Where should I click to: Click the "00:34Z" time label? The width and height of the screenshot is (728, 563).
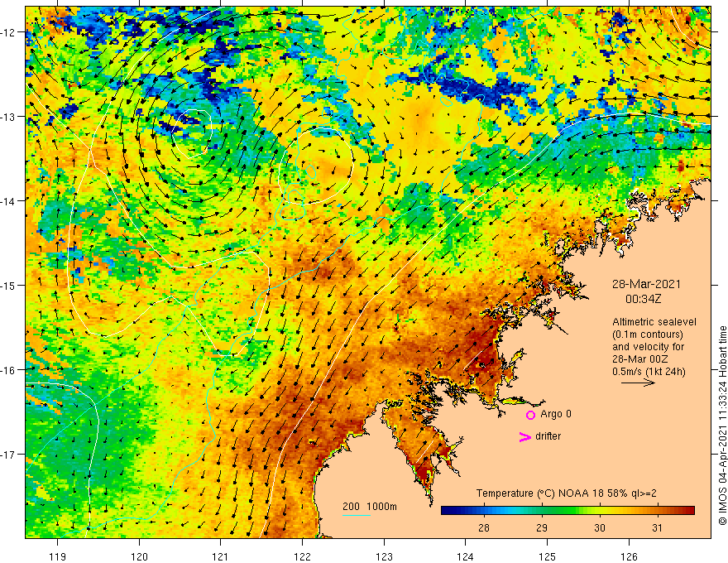(x=643, y=299)
